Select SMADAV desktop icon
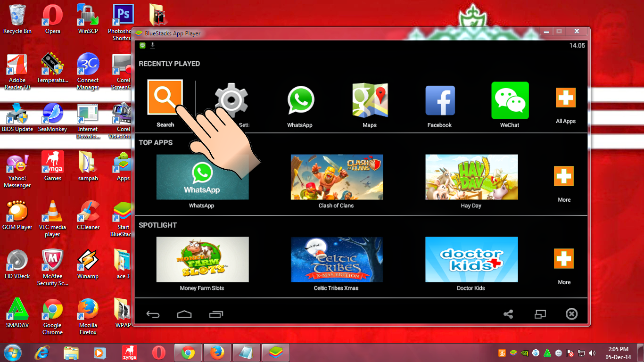This screenshot has width=644, height=362. click(17, 313)
